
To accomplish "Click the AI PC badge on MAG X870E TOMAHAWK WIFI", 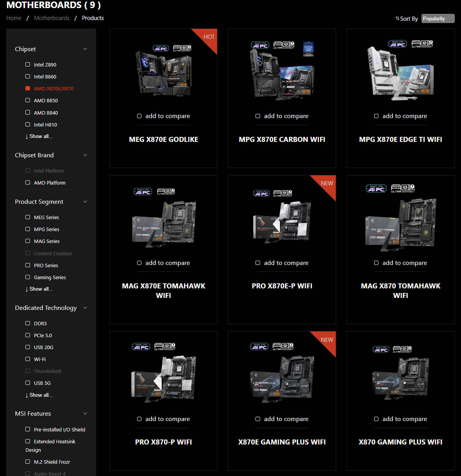I will pos(143,191).
